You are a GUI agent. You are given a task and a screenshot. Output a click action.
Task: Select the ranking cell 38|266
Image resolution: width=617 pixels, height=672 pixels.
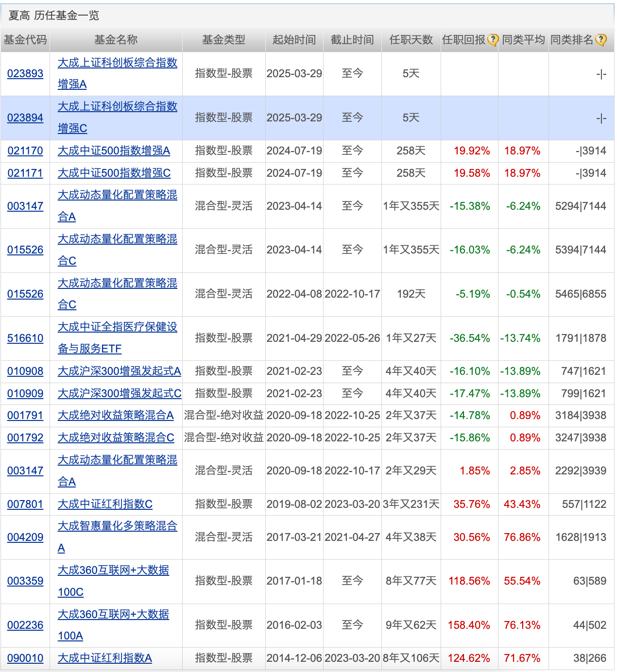point(590,658)
